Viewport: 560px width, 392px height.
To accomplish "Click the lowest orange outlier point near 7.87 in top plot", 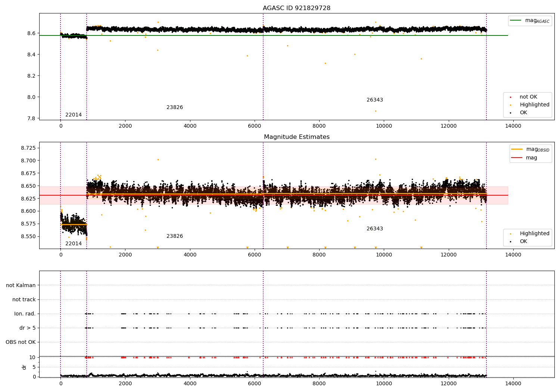I will coord(376,111).
